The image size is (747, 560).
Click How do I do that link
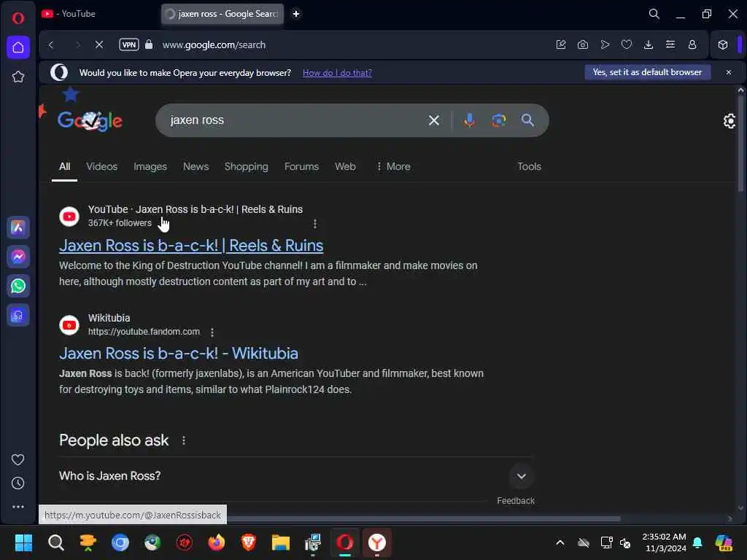tap(337, 73)
